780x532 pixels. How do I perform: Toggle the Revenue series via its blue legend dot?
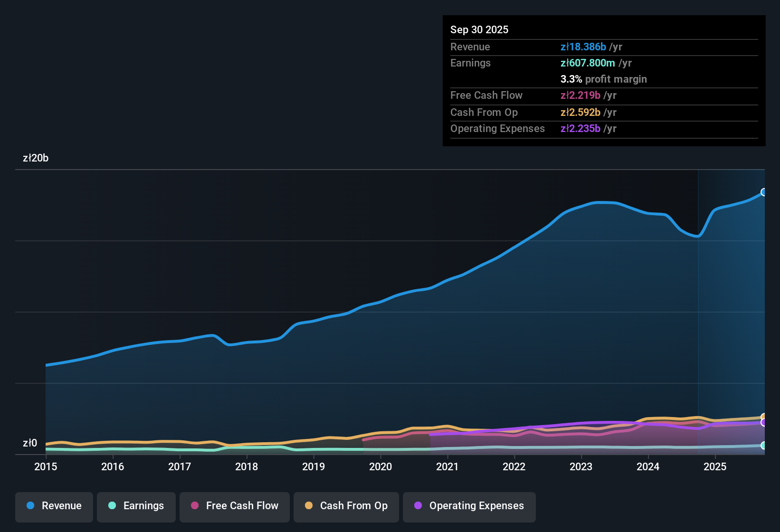coord(30,506)
